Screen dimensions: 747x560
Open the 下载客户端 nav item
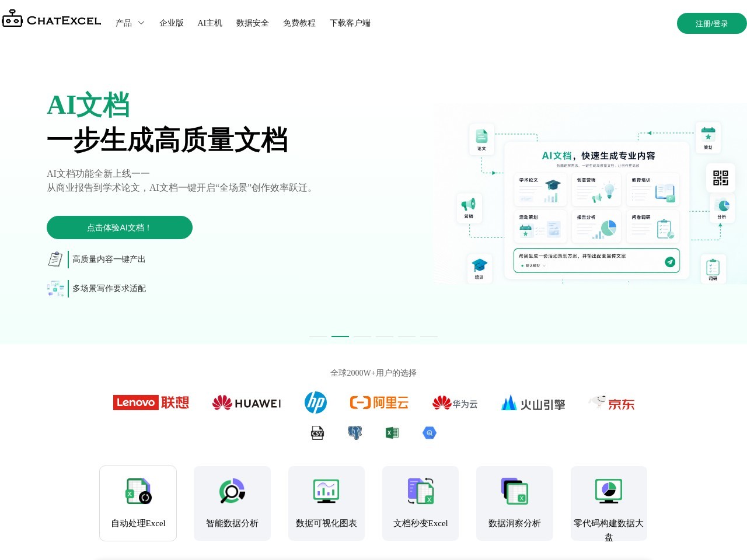[350, 23]
